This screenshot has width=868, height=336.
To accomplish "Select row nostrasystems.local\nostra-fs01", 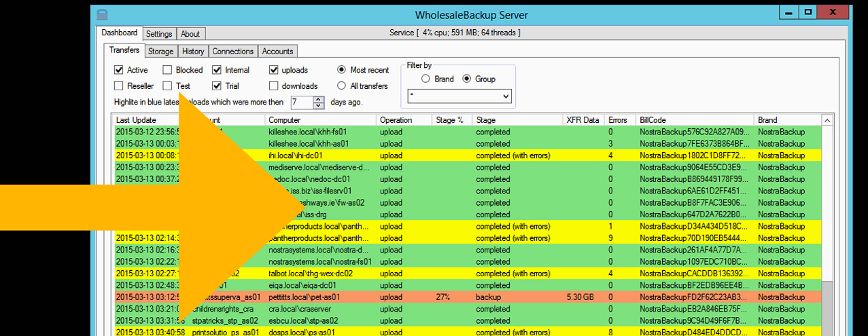I will (x=467, y=262).
